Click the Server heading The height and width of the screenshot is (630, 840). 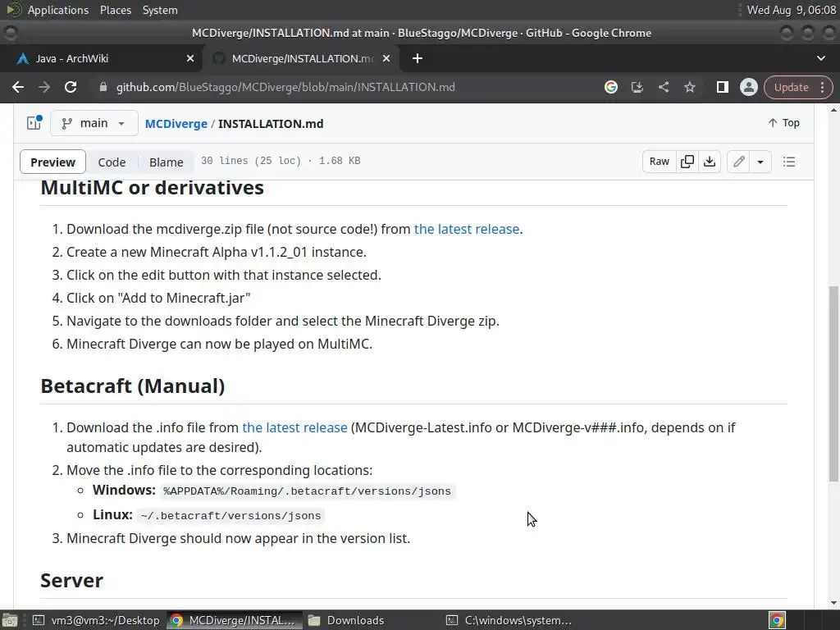[x=72, y=581]
